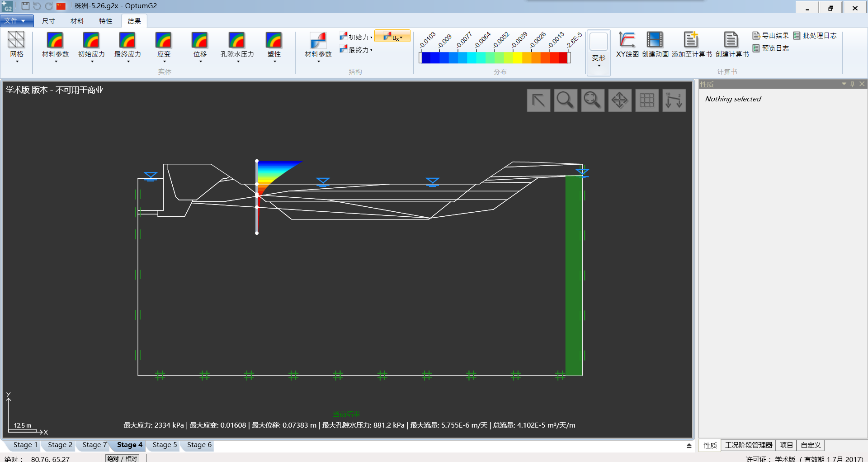The height and width of the screenshot is (462, 868).
Task: Open the 工况阶段管理器 panel tab
Action: pos(749,445)
